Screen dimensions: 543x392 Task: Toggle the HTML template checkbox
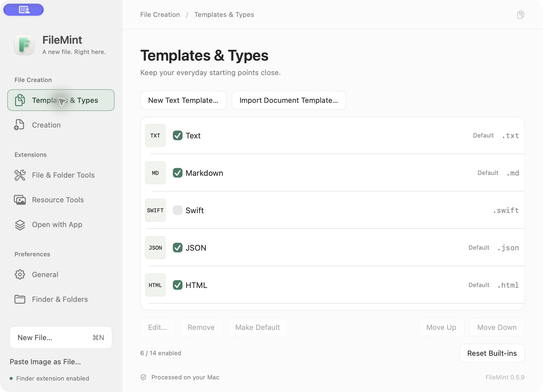(x=178, y=285)
